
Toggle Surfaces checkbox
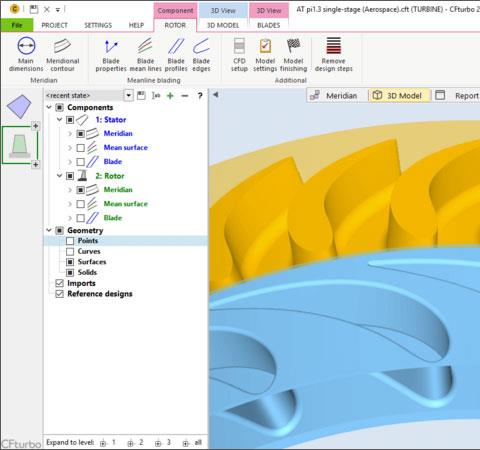[70, 262]
